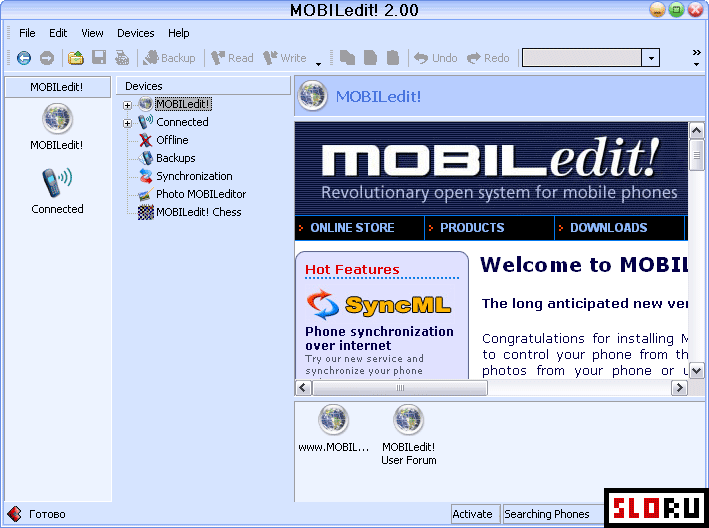Open the ONLINE STORE link
The width and height of the screenshot is (709, 528).
pyautogui.click(x=352, y=228)
